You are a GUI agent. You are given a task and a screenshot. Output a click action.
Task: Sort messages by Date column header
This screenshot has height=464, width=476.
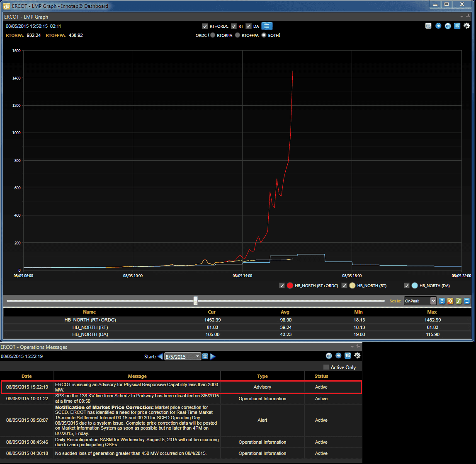pyautogui.click(x=27, y=376)
